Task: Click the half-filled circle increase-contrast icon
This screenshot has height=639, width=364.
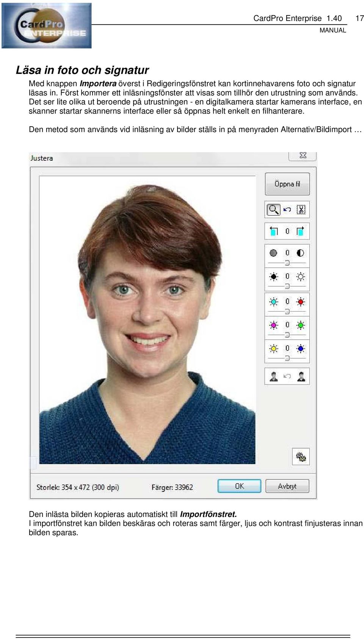Action: 301,253
